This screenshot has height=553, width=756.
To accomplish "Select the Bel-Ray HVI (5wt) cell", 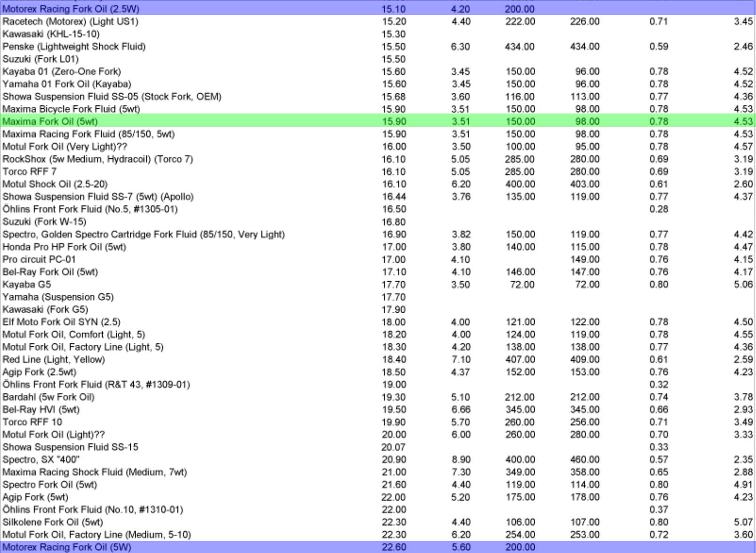I will point(41,409).
